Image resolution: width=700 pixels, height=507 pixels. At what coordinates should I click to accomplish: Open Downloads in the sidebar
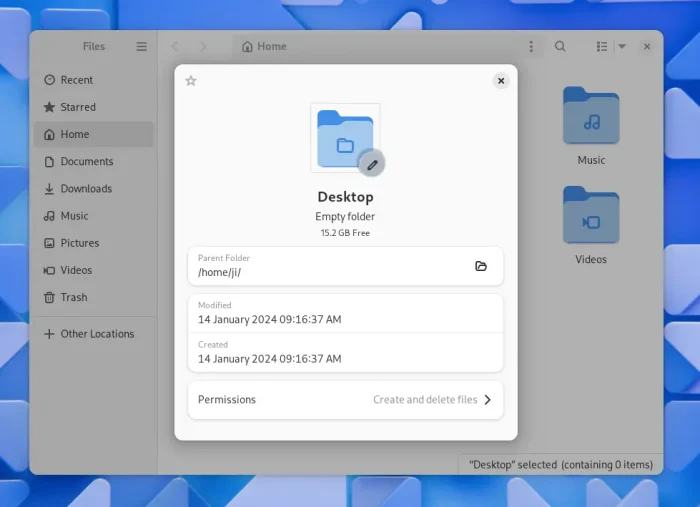(x=86, y=189)
